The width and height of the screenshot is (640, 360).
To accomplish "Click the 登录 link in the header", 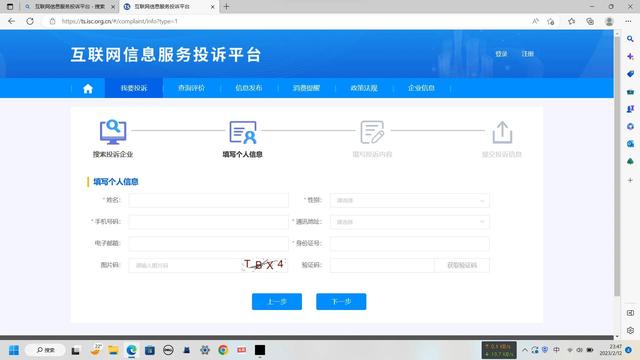I will point(501,54).
